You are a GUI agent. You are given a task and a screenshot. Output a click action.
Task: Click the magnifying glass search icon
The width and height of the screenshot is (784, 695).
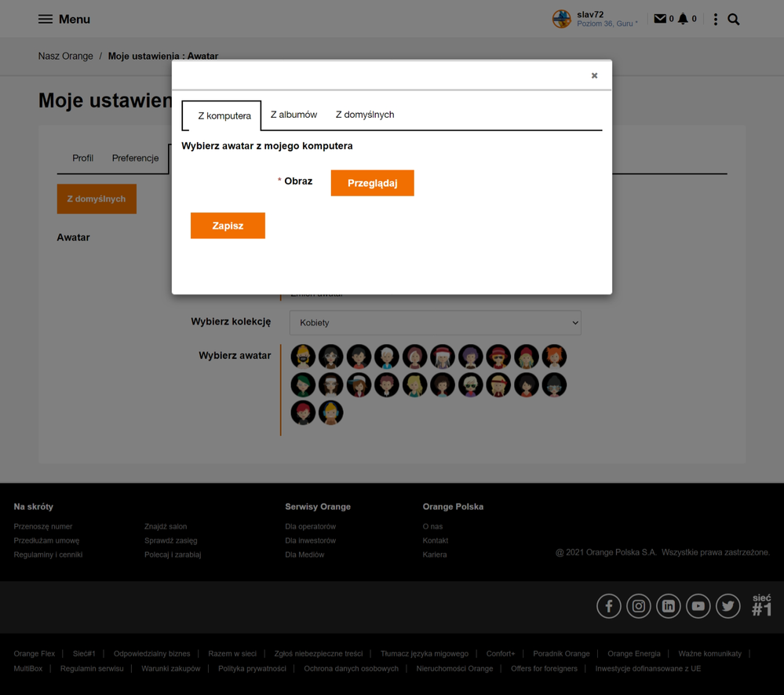coord(734,19)
